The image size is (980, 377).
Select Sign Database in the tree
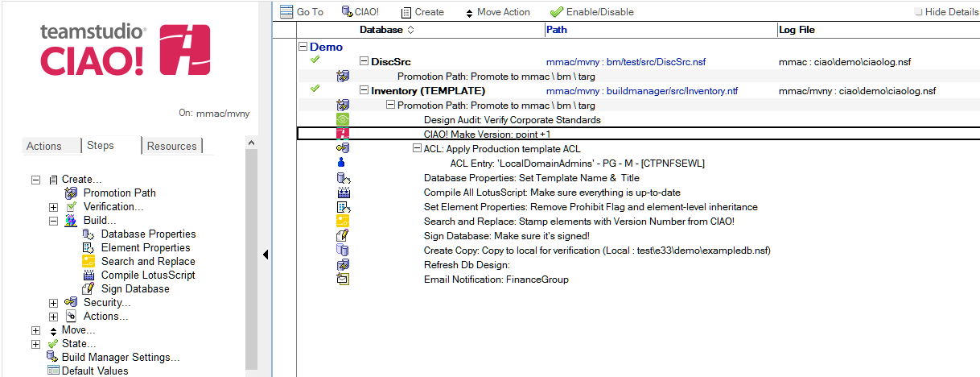pyautogui.click(x=135, y=288)
